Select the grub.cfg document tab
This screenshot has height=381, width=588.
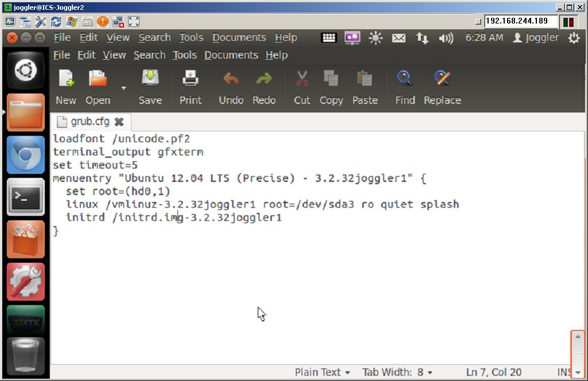pos(90,122)
